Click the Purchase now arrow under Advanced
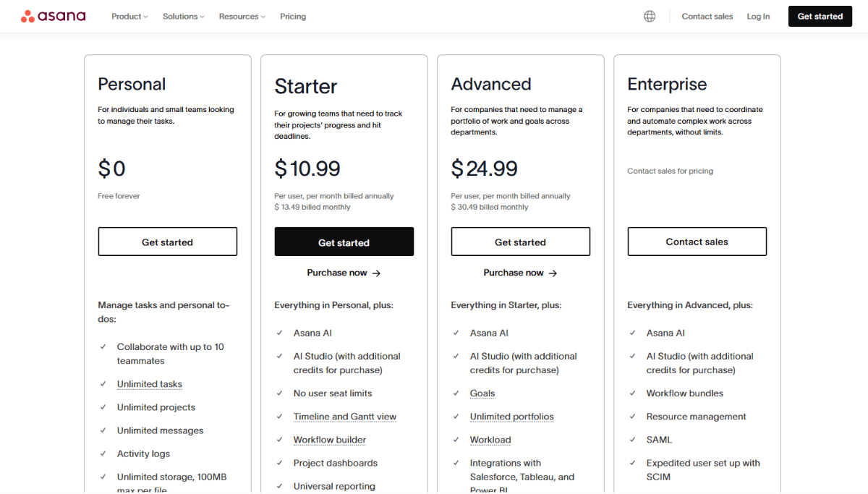 [x=520, y=273]
